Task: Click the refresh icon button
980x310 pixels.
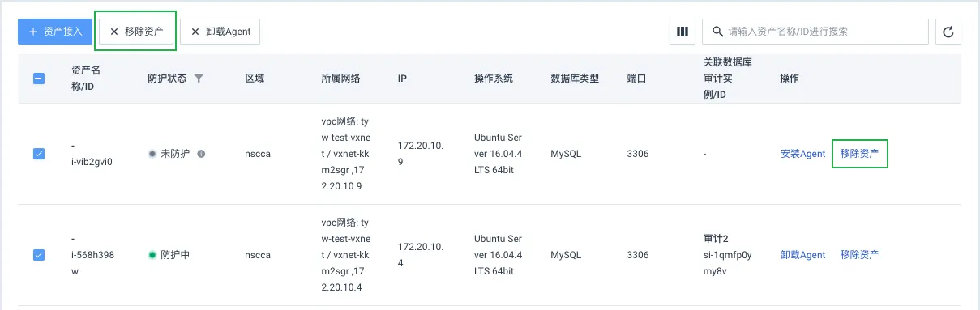Action: click(948, 32)
